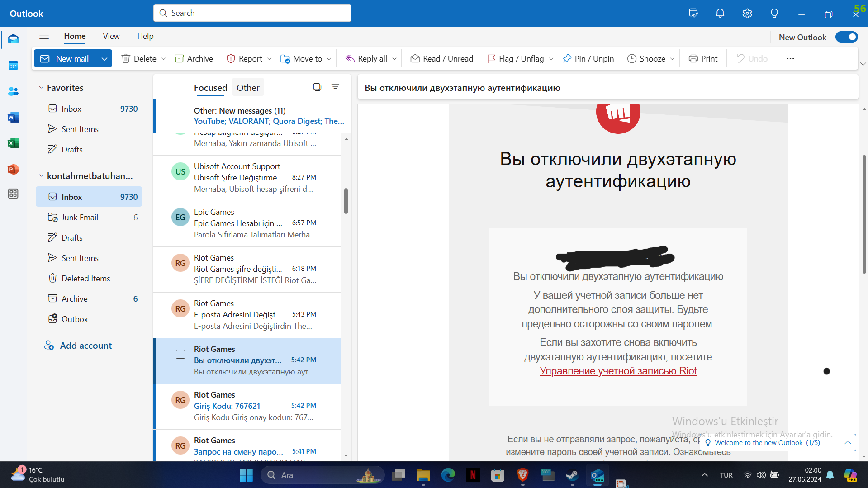Open the Windows taskbar search box
The height and width of the screenshot is (488, 868).
[323, 475]
